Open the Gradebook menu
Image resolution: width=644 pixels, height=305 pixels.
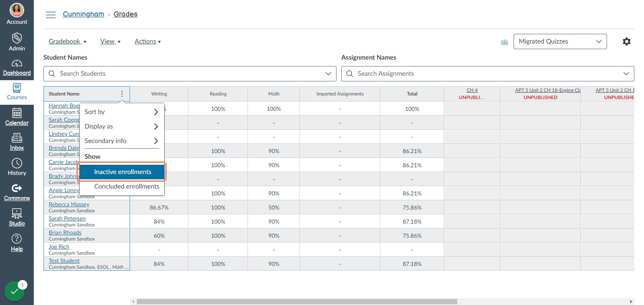(68, 41)
